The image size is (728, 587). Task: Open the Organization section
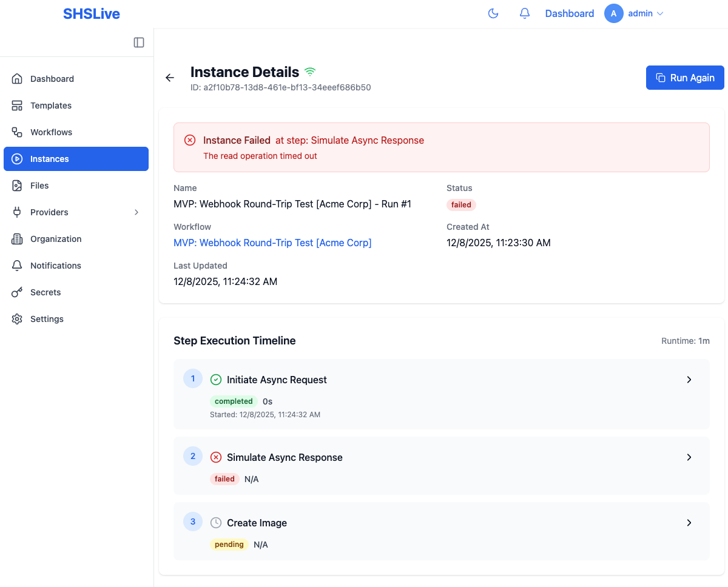click(55, 238)
